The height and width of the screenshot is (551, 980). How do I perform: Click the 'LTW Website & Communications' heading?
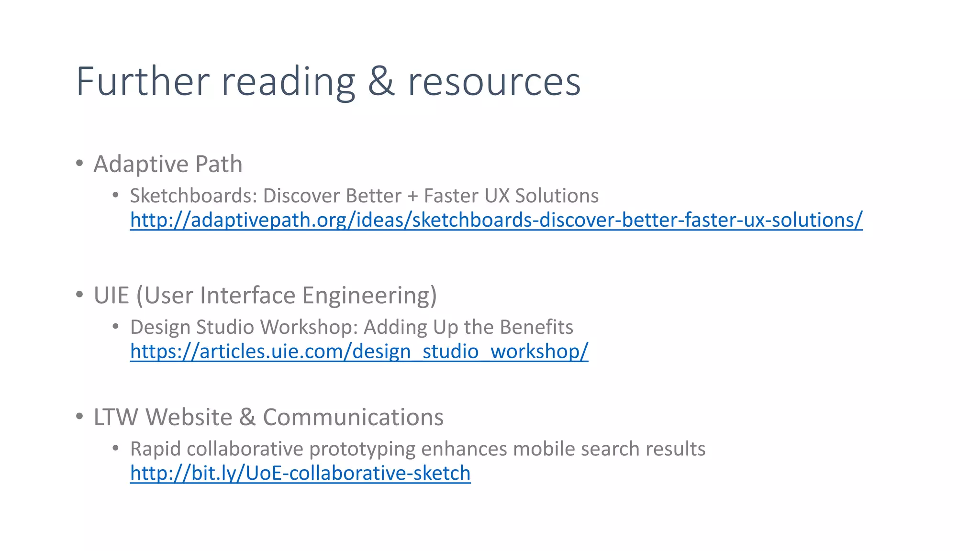click(x=268, y=417)
